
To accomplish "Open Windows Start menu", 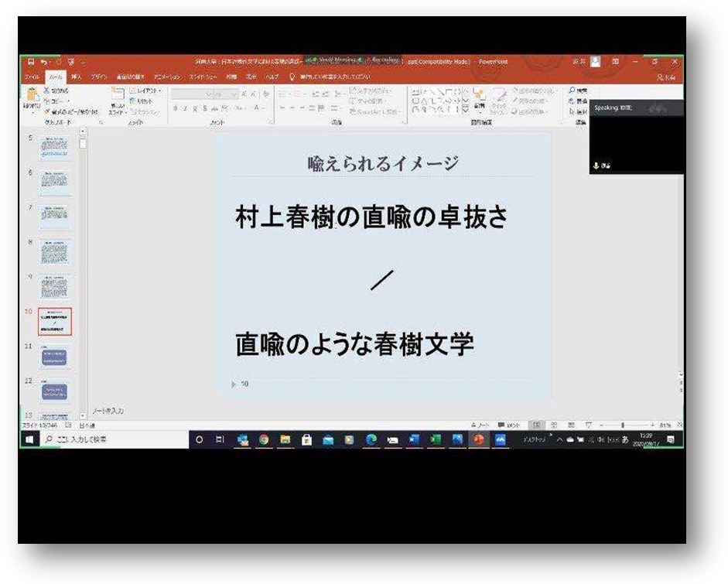I will pos(29,439).
